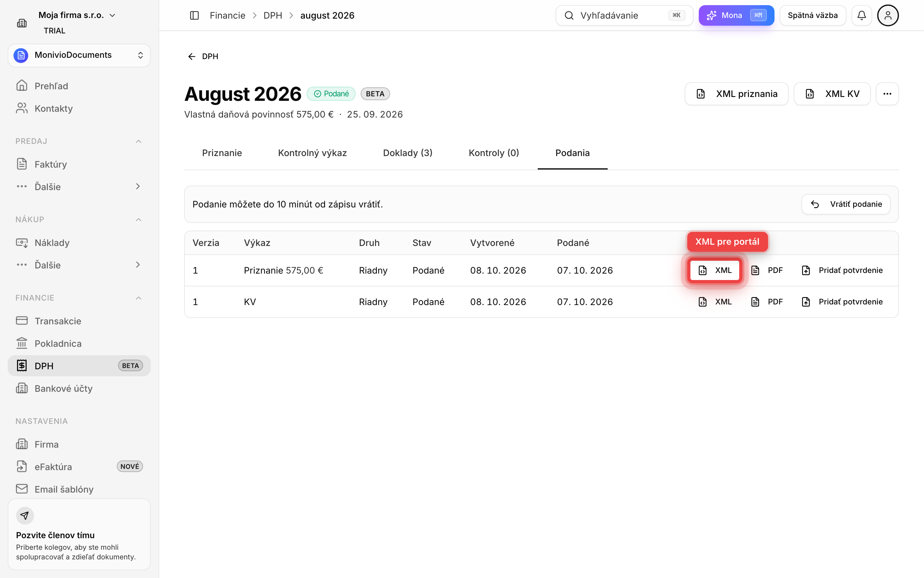This screenshot has width=924, height=578.
Task: Expand Ďalšie under NÁKUP
Action: pyautogui.click(x=79, y=265)
